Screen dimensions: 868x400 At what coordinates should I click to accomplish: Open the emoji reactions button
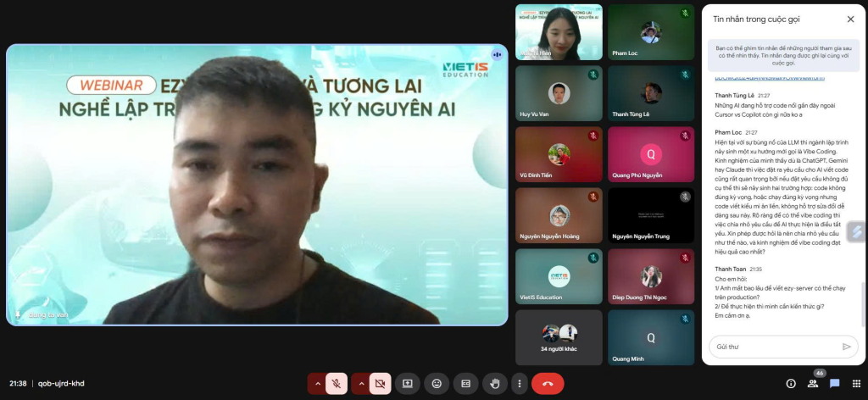437,383
